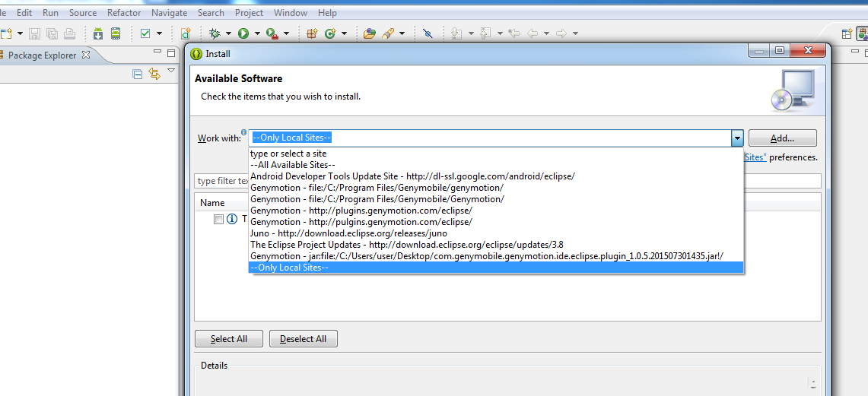Click the Save floppy disk icon
Viewport: 868px width, 396px height.
35,33
